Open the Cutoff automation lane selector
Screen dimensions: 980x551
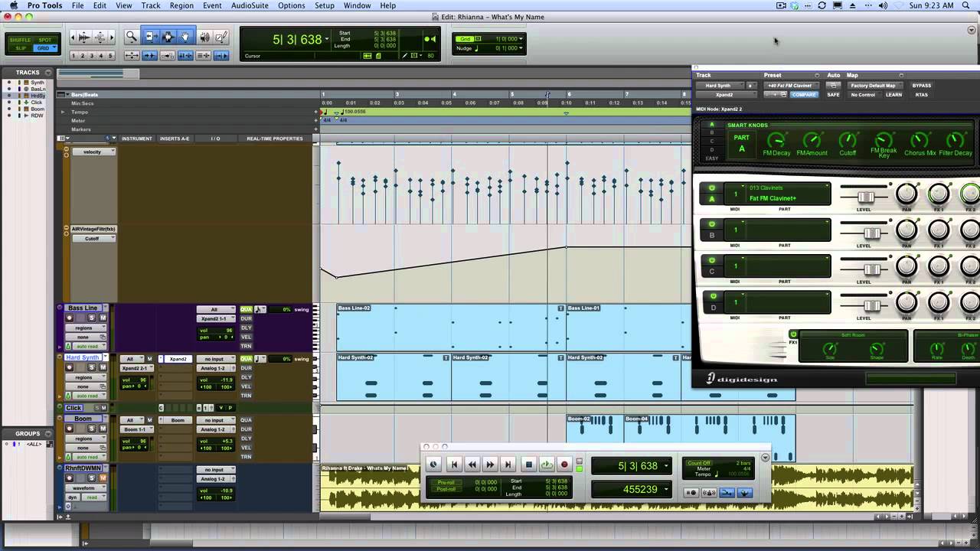(x=93, y=238)
